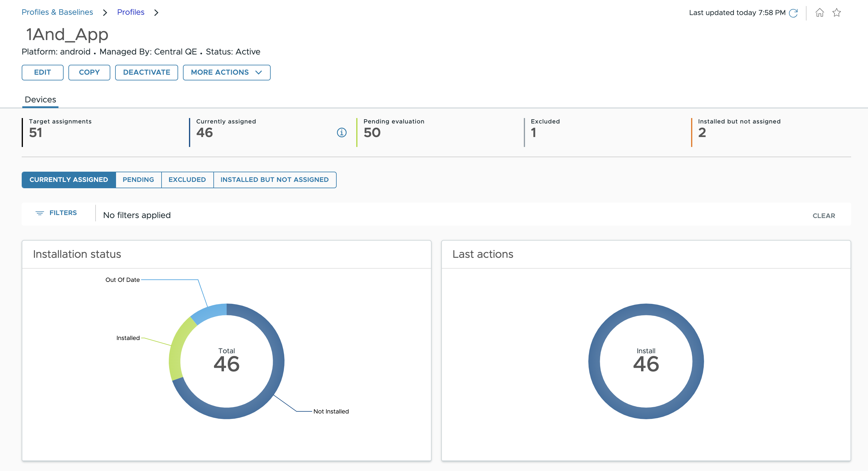868x471 pixels.
Task: Deactivate the profile
Action: (x=146, y=72)
